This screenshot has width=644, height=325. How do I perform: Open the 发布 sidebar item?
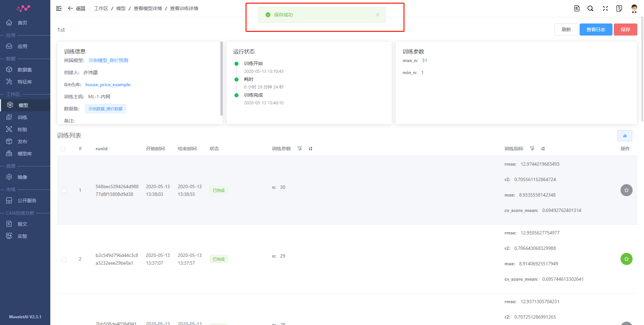(x=25, y=142)
